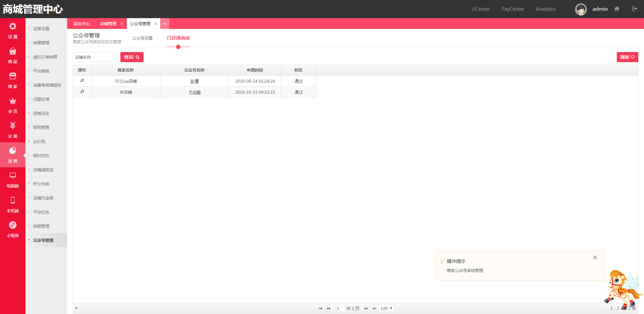Image resolution: width=644 pixels, height=314 pixels.
Task: Open the 卧槽 public account link
Action: 195,81
